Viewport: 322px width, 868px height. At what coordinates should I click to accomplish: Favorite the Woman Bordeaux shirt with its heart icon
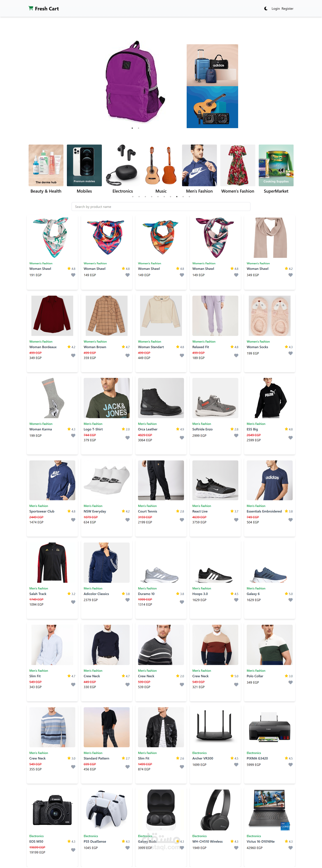pos(73,356)
